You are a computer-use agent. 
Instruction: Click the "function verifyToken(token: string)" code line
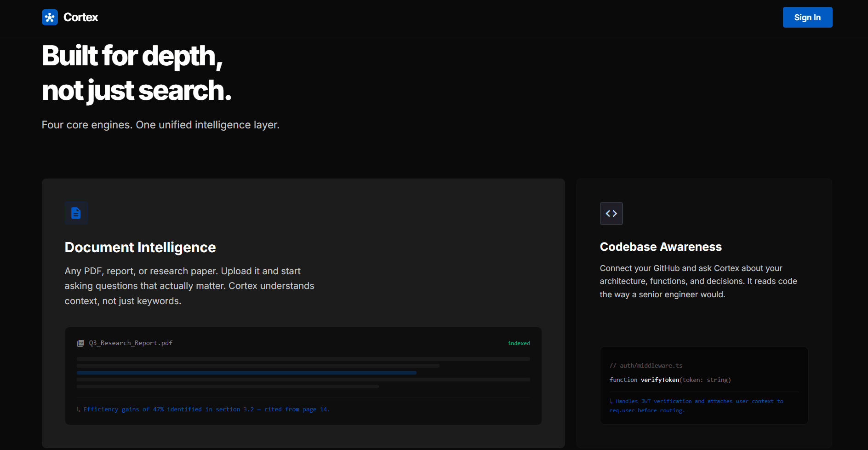[670, 380]
